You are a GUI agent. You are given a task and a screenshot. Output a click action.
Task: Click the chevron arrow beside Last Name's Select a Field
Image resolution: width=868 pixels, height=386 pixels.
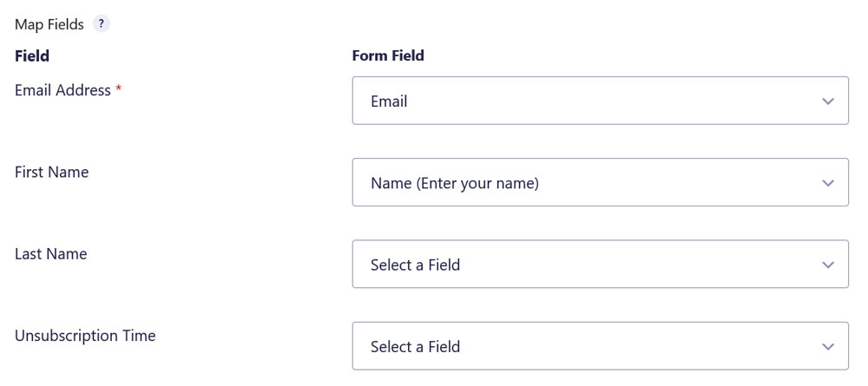pos(827,265)
